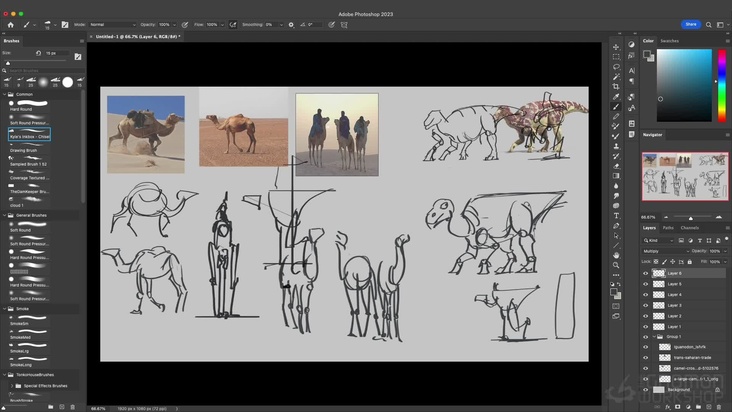
Task: Add layer style fx icon
Action: click(x=668, y=407)
